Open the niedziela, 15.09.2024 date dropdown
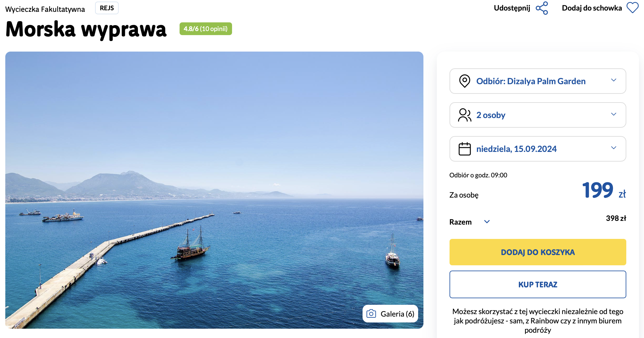The height and width of the screenshot is (338, 644). (x=537, y=149)
